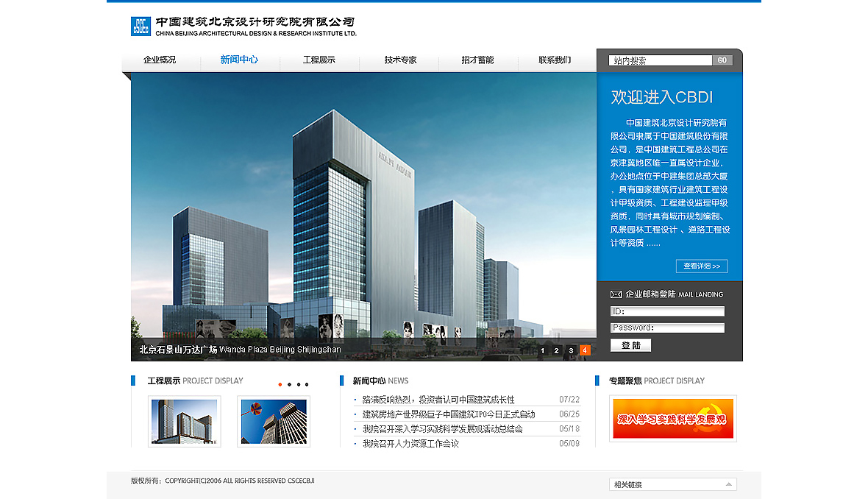Screen dimensions: 868x499
Task: Click the 登陆 login button
Action: (x=630, y=346)
